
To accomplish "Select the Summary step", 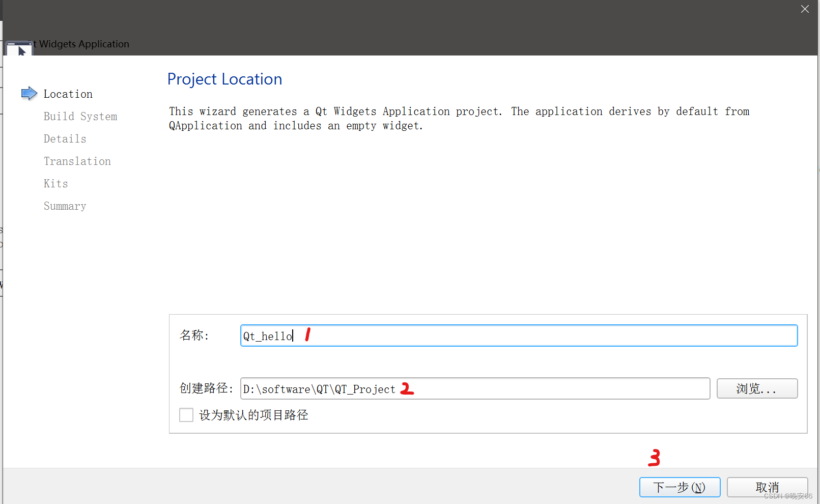I will (65, 206).
